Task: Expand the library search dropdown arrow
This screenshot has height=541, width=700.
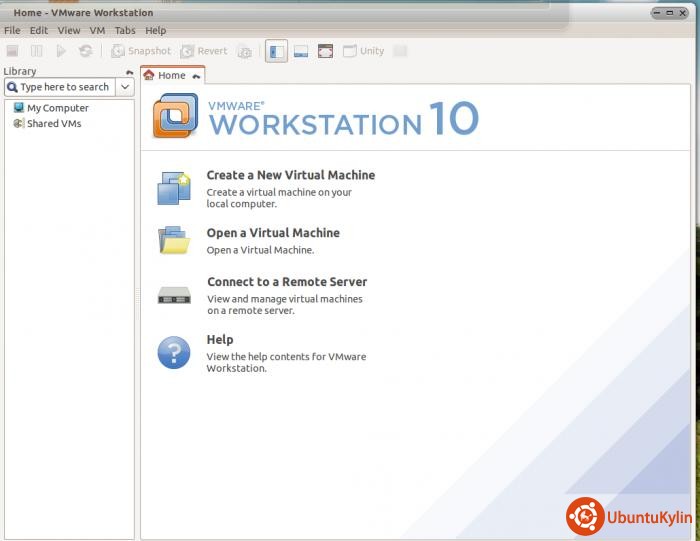Action: point(125,87)
